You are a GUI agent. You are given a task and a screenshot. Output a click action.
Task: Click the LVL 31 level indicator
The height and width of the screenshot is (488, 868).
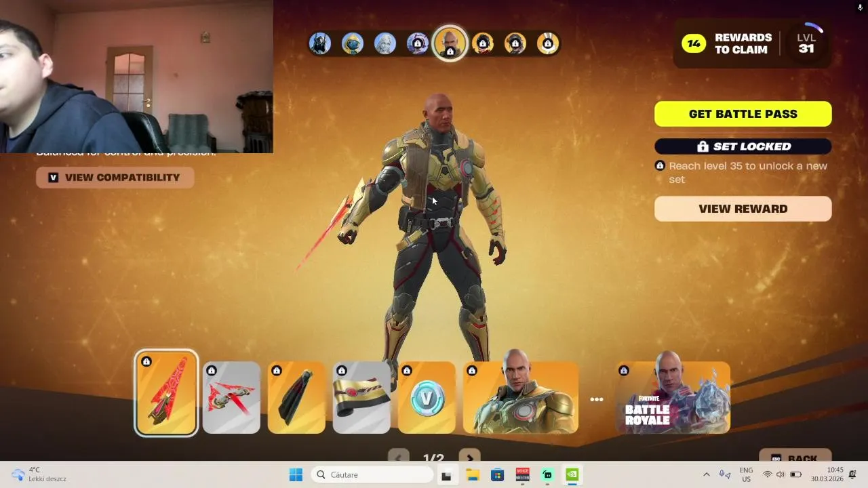806,43
